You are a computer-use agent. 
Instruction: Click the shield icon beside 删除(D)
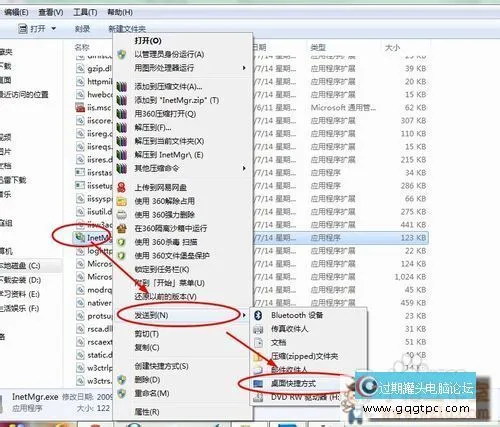click(x=122, y=380)
